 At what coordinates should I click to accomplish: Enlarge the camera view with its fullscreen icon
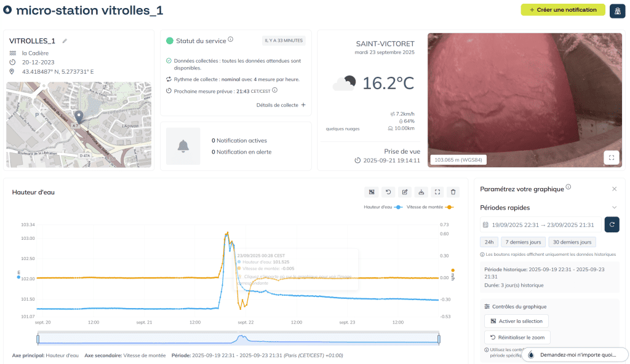[x=611, y=157]
